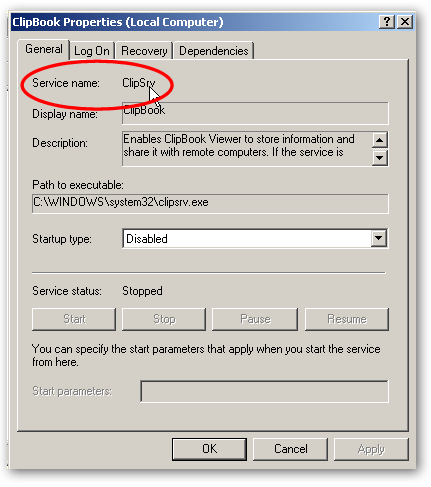Open the Recovery tab
The height and width of the screenshot is (487, 431).
[144, 51]
